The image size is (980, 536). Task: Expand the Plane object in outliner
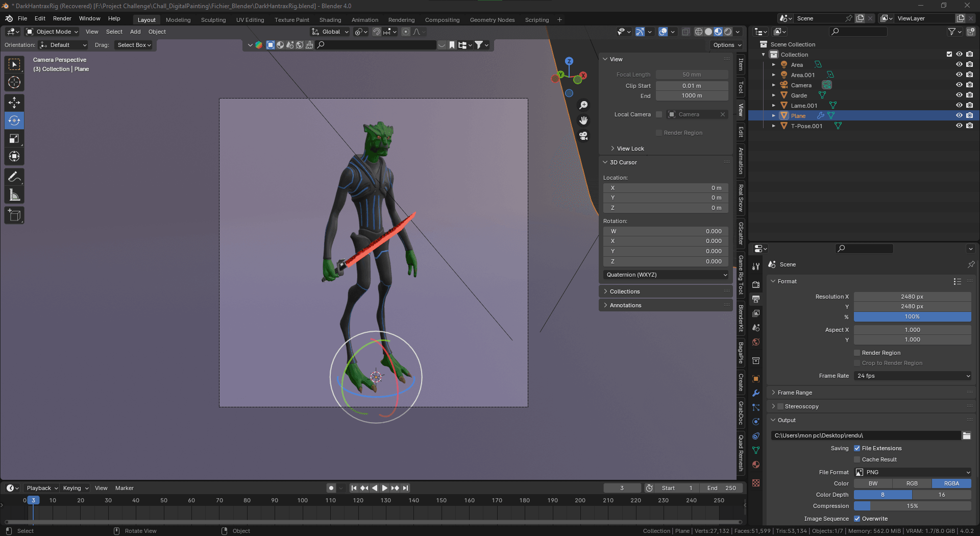[774, 116]
